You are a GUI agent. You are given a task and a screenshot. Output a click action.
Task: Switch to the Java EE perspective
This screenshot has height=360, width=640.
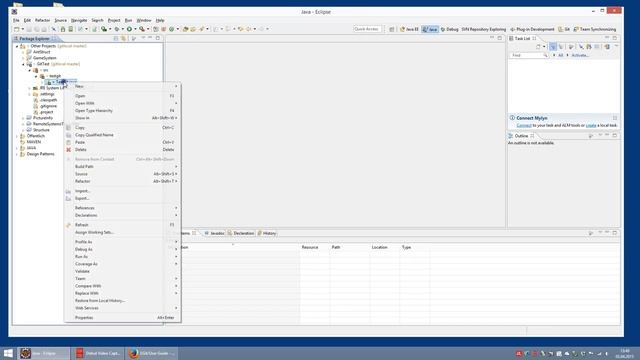click(x=409, y=29)
